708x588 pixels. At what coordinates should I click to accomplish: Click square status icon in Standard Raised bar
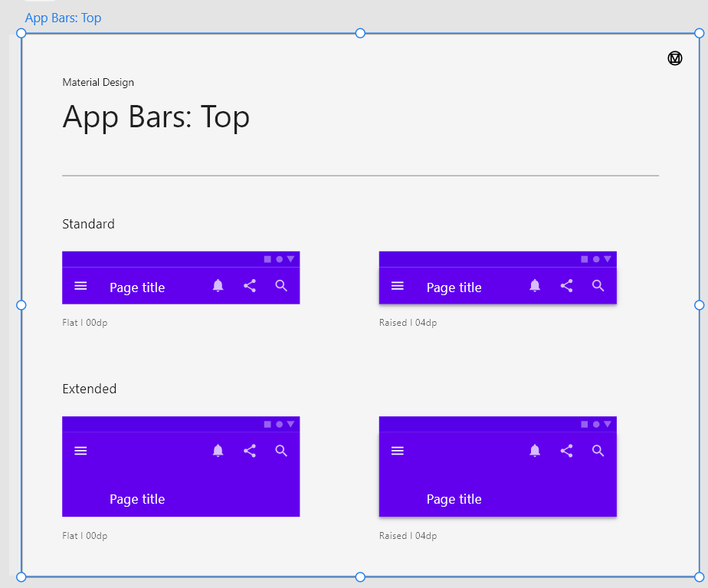point(585,259)
